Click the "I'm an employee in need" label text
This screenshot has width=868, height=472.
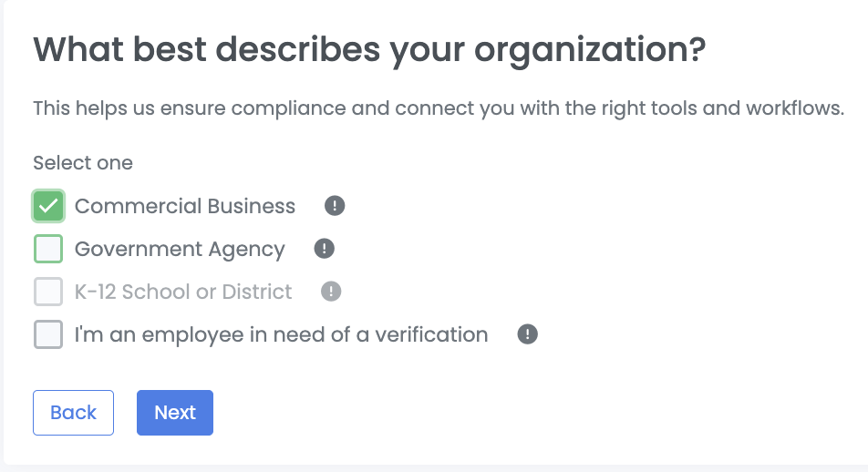coord(281,334)
